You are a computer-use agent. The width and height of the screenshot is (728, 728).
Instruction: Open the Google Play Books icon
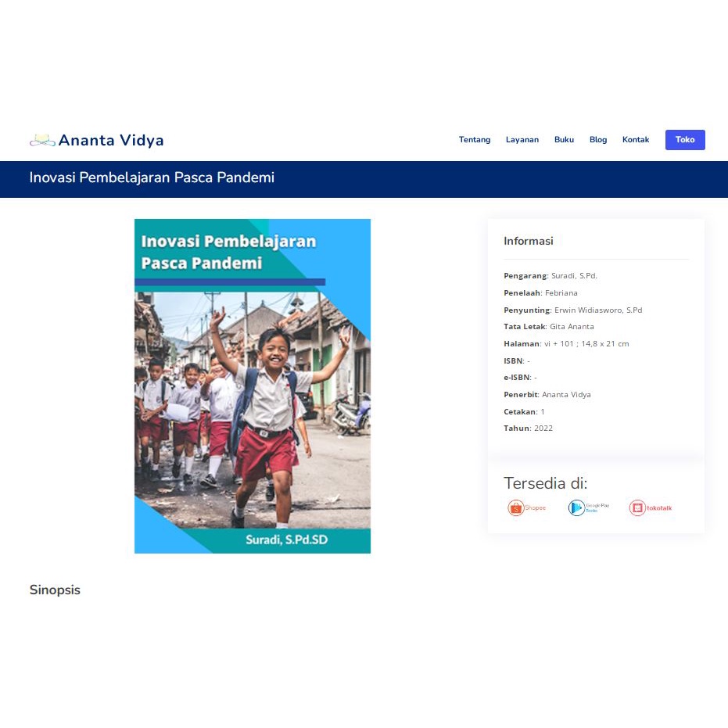(x=589, y=508)
